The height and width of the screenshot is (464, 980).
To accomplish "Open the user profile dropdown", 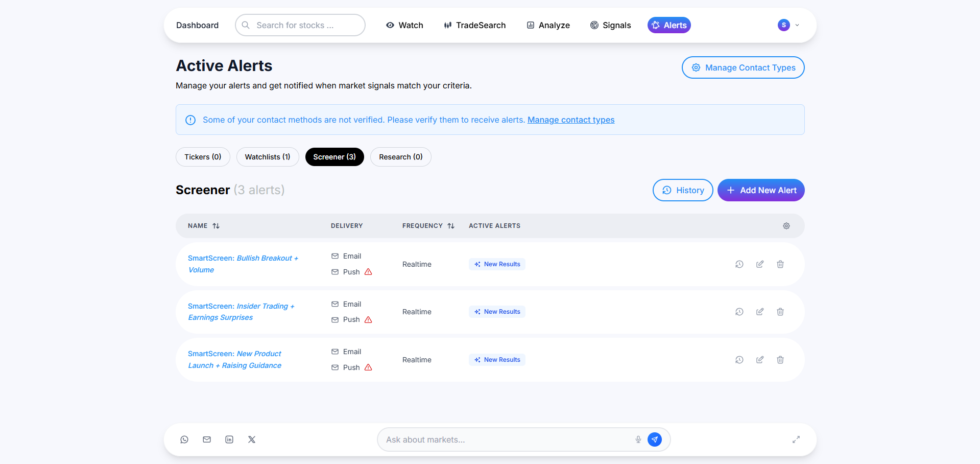I will (x=788, y=25).
